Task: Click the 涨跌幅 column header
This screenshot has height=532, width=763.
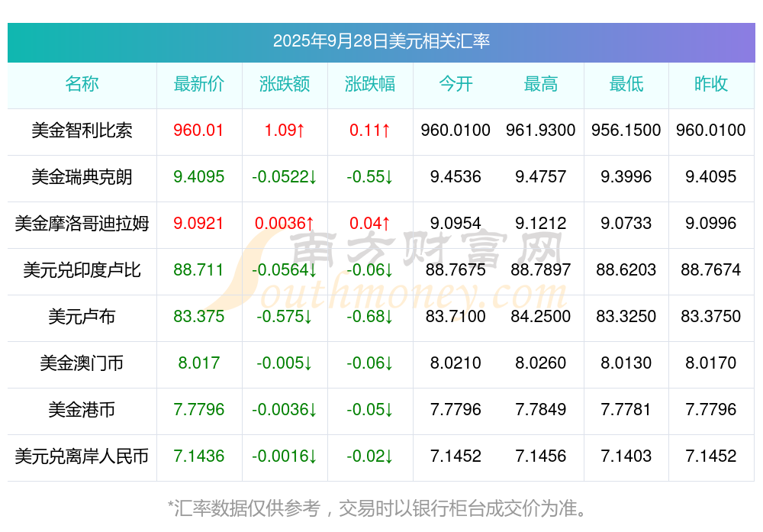Action: [369, 84]
